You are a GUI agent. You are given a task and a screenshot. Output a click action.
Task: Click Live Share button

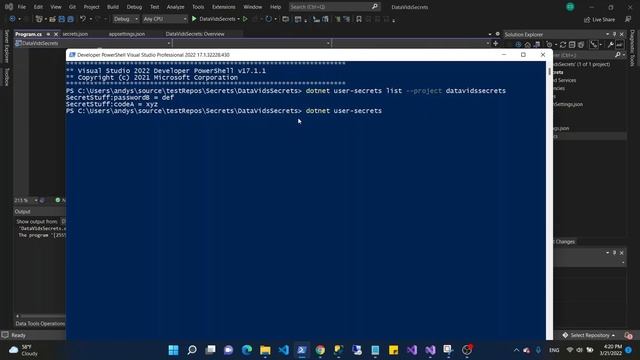point(600,20)
